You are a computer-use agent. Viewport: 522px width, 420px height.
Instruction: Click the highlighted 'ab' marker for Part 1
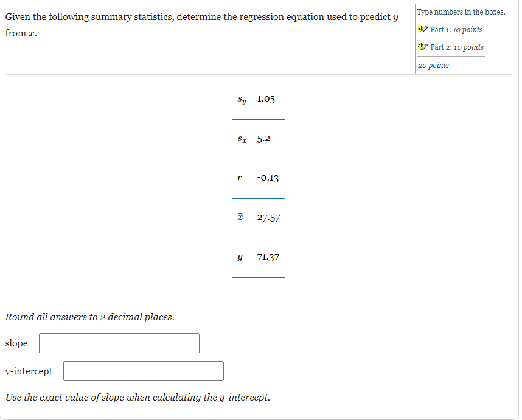coord(420,29)
